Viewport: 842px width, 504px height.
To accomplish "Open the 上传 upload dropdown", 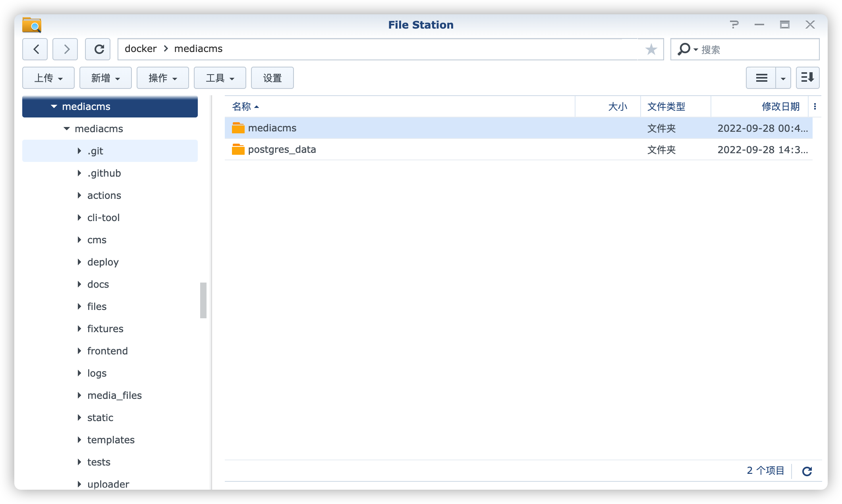I will [x=48, y=78].
